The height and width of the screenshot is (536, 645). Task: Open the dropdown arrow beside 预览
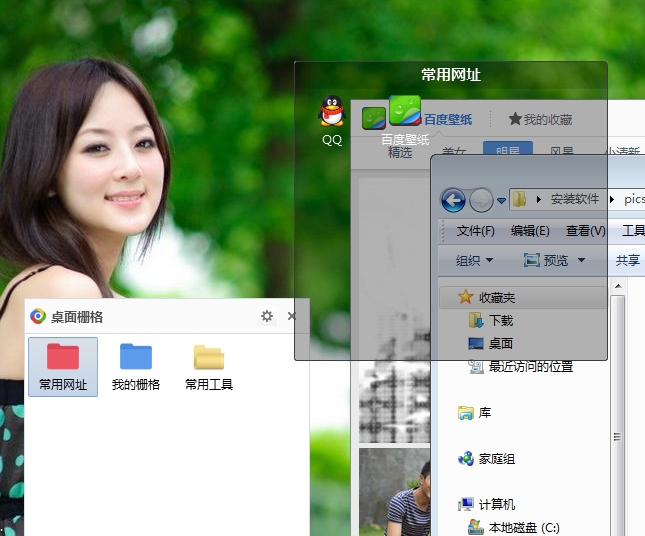click(581, 260)
